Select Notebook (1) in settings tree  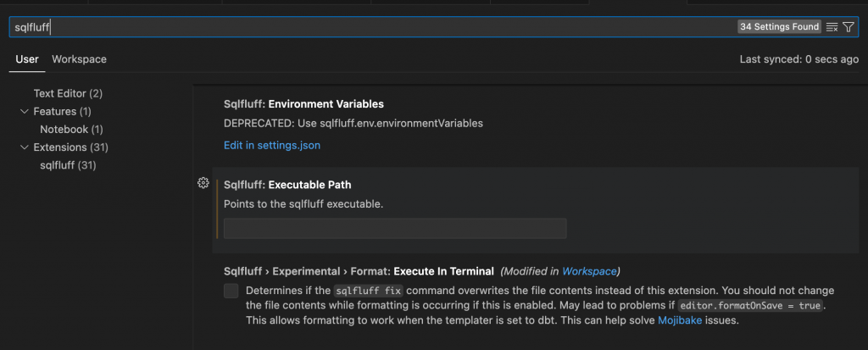(71, 130)
